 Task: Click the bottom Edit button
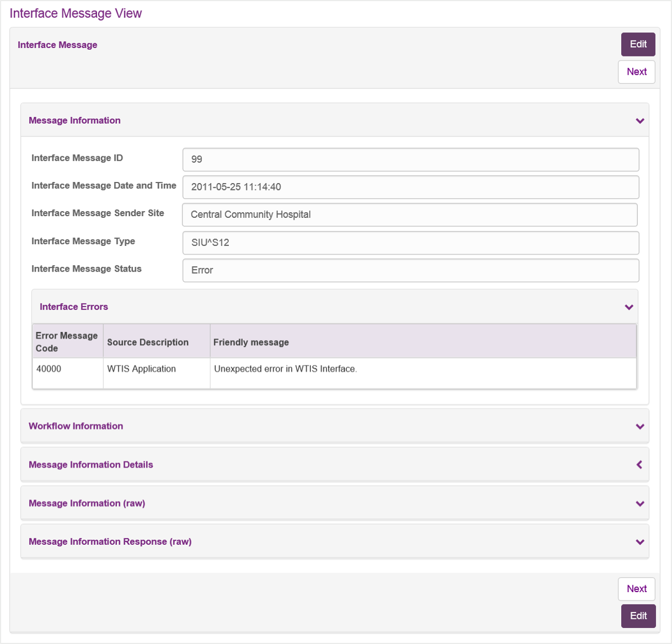[638, 615]
